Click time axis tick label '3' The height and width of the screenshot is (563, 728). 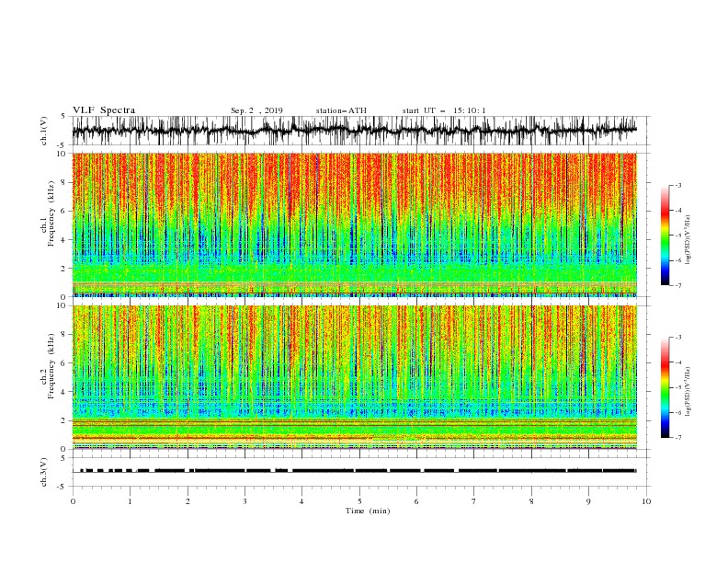pyautogui.click(x=245, y=501)
